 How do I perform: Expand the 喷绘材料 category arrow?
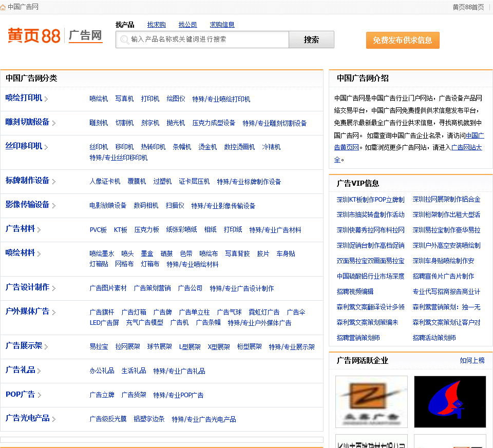pos(39,254)
